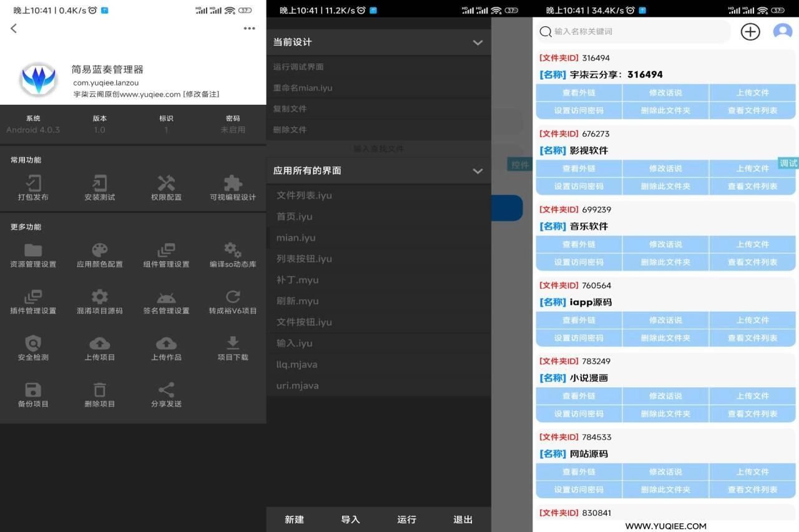Collapse the 当前设计 section

click(x=478, y=42)
